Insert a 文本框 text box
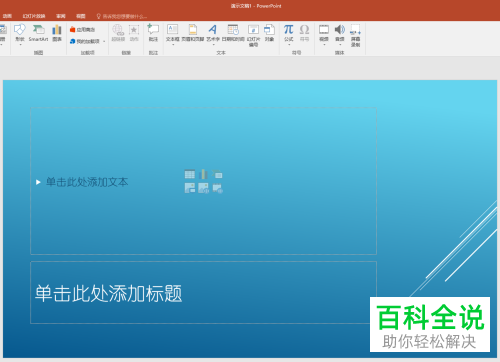Image resolution: width=500 pixels, height=362 pixels. [173, 33]
